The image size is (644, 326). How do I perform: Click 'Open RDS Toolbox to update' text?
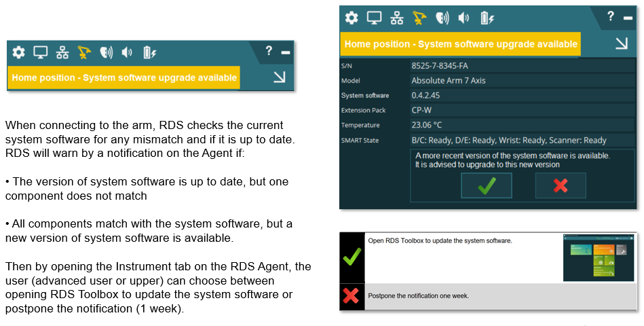(440, 241)
